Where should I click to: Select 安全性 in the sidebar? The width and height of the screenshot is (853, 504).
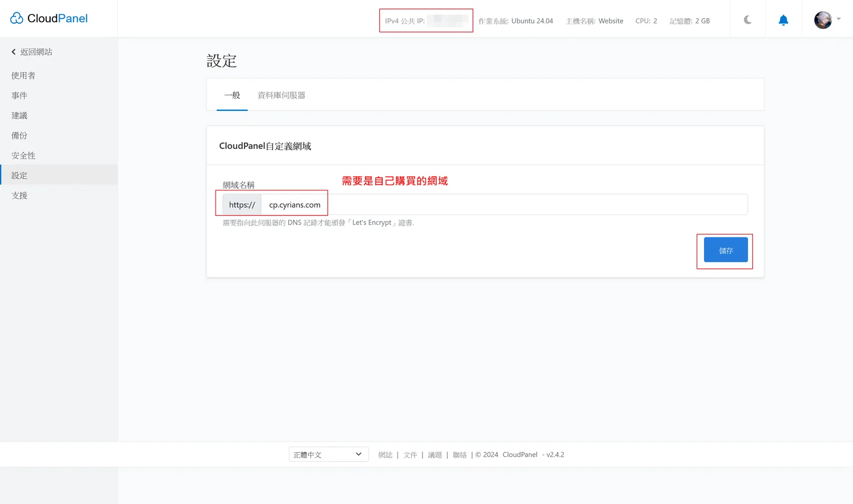pos(23,155)
